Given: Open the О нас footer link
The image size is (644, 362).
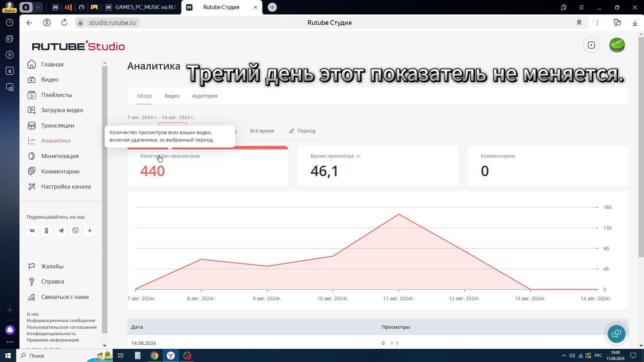Looking at the screenshot, I should click(x=33, y=314).
